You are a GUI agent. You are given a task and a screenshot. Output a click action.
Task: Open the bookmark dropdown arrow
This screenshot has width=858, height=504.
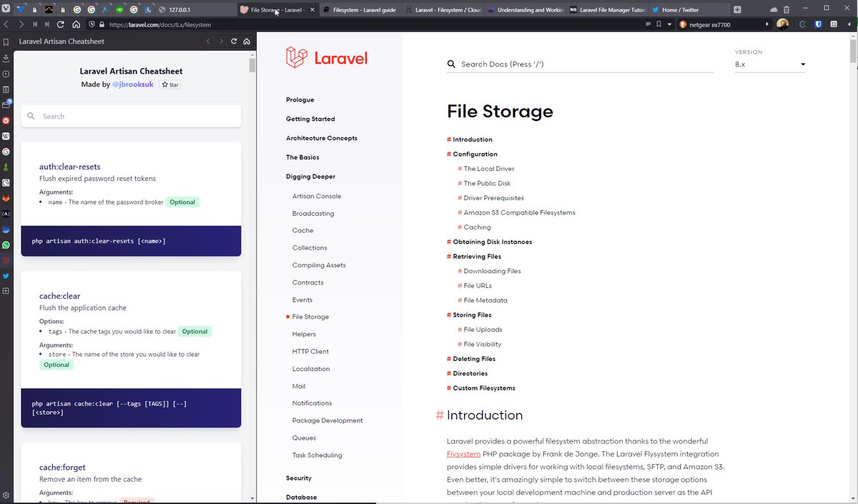point(669,24)
